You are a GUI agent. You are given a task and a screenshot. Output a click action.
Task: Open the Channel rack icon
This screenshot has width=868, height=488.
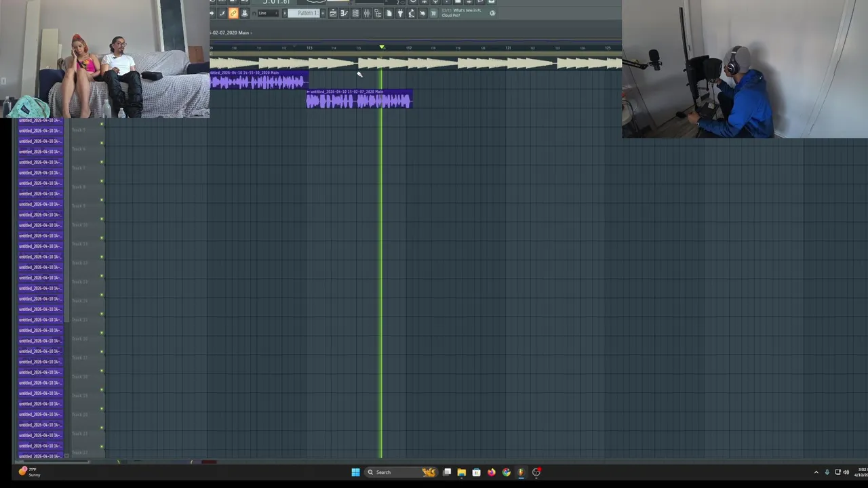click(x=355, y=13)
